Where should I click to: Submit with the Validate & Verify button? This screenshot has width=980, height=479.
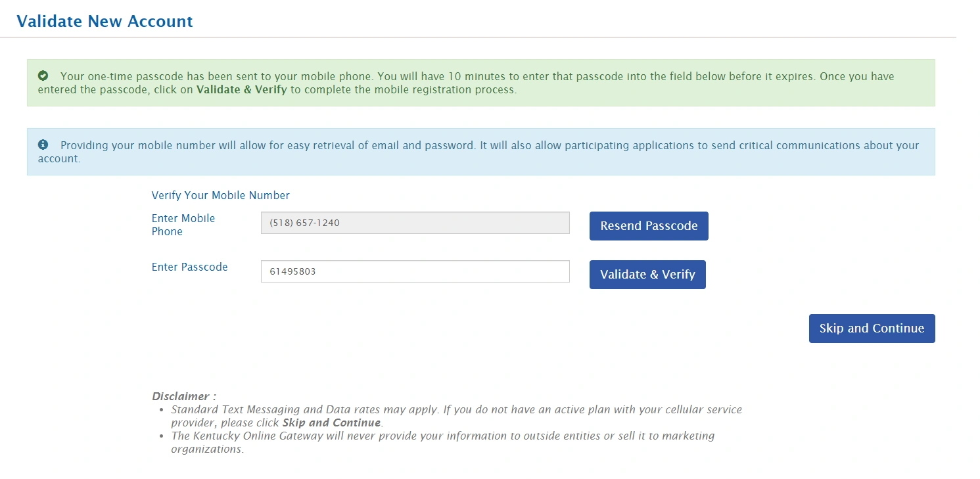(x=647, y=275)
